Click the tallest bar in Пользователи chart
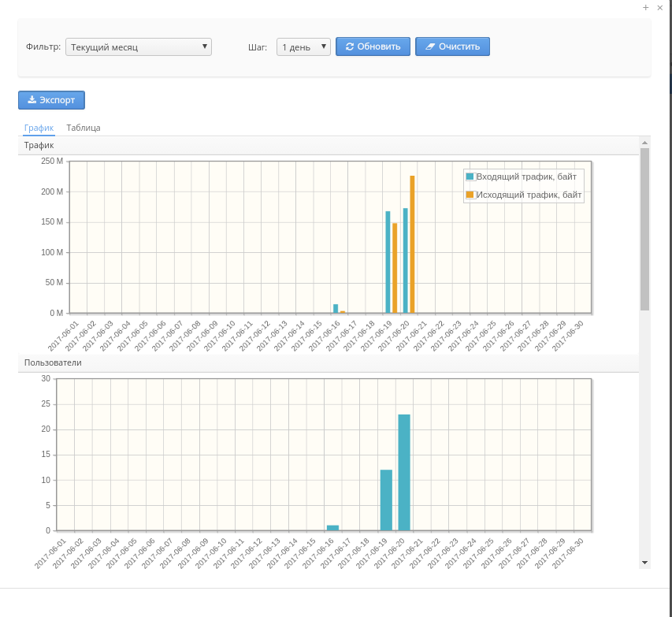Viewport: 672px width, 617px height. click(404, 473)
